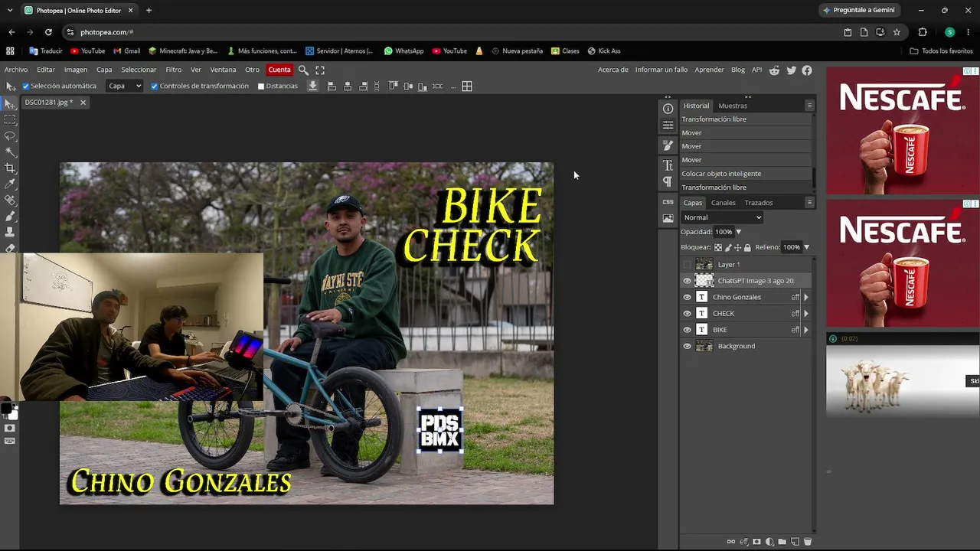This screenshot has height=551, width=980.
Task: Open the Brush settings panel icon
Action: [x=668, y=145]
